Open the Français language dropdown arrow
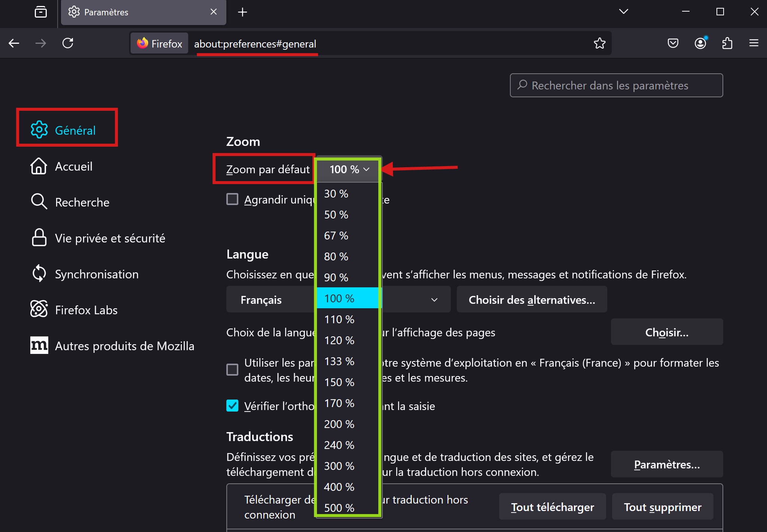 coord(434,300)
